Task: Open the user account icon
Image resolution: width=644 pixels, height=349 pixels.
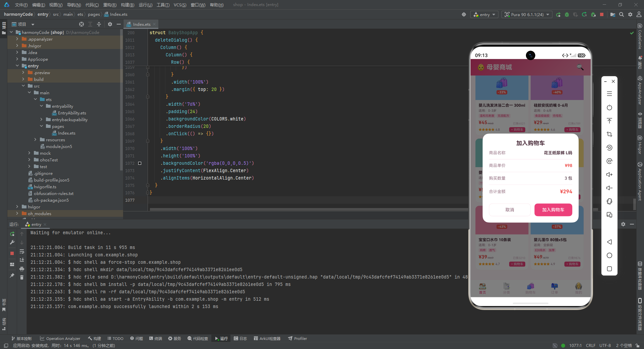Action: pos(639,15)
